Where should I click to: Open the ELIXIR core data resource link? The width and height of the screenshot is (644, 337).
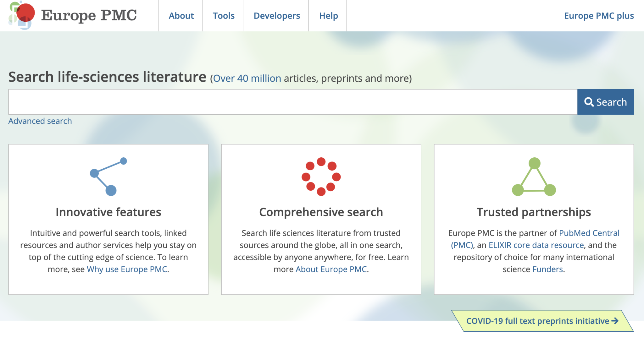536,245
